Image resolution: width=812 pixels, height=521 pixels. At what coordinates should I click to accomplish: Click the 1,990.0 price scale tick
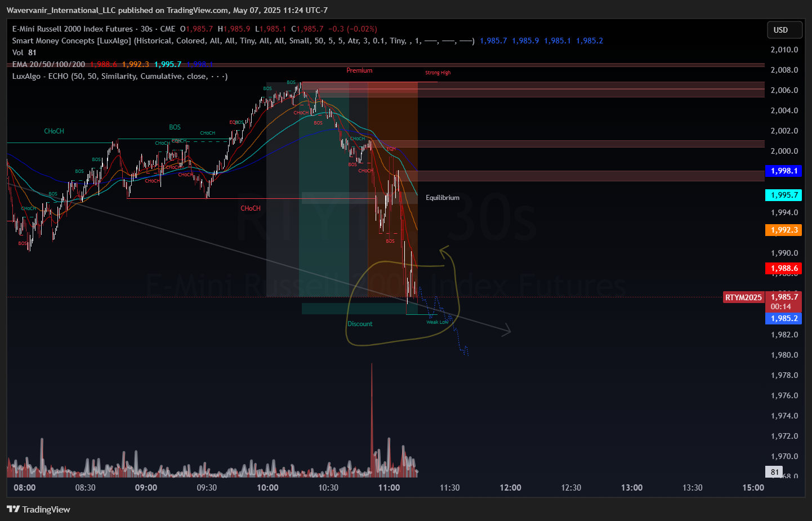coord(784,253)
